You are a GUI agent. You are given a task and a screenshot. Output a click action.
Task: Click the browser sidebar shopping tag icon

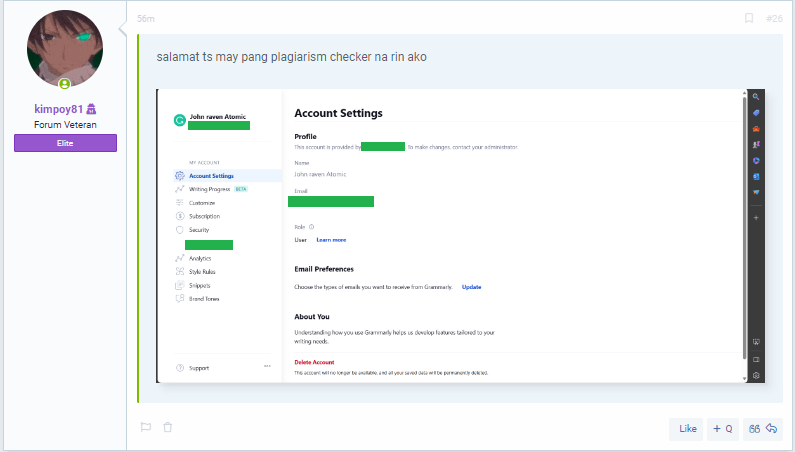(756, 113)
